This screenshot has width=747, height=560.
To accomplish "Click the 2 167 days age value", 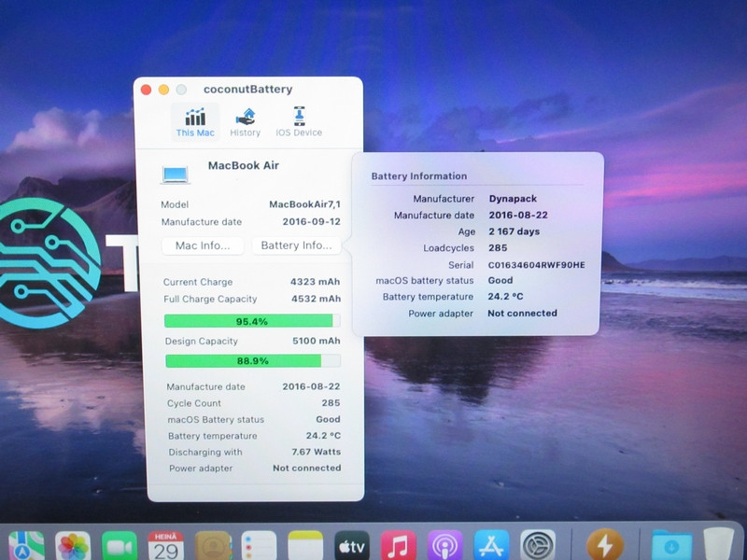I will 514,231.
